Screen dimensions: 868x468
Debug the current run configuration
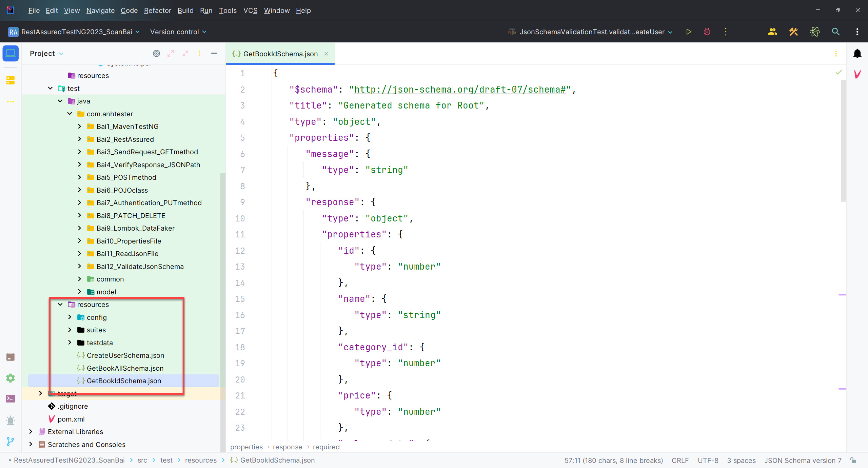(x=707, y=32)
